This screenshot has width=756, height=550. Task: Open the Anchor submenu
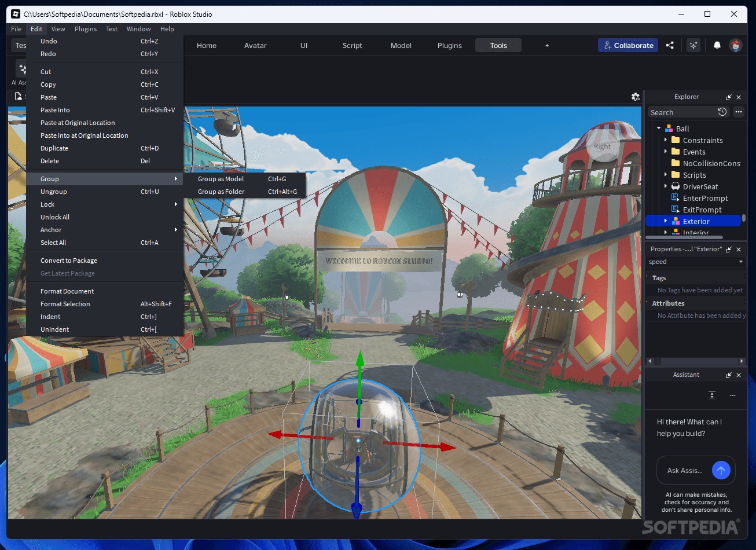tap(105, 230)
